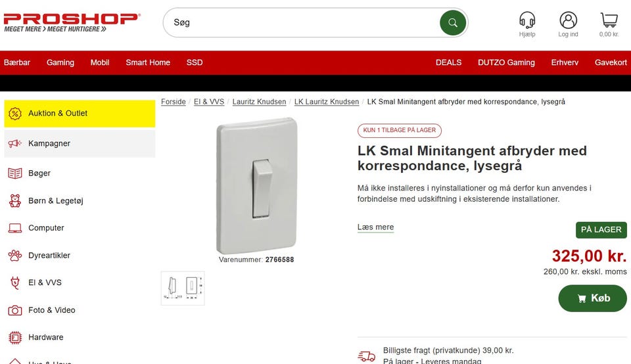Click the Kampagner megaphone icon
This screenshot has width=631, height=364.
coord(15,144)
